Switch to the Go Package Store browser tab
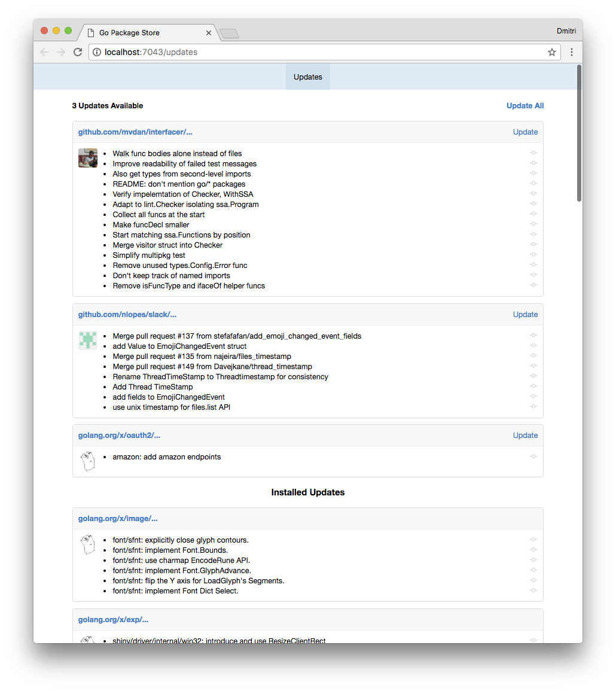This screenshot has height=691, width=616. [149, 33]
